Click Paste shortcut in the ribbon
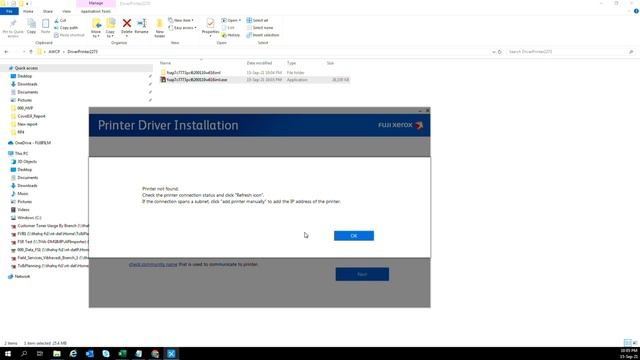Viewport: 640px width, 360px height. [x=69, y=35]
